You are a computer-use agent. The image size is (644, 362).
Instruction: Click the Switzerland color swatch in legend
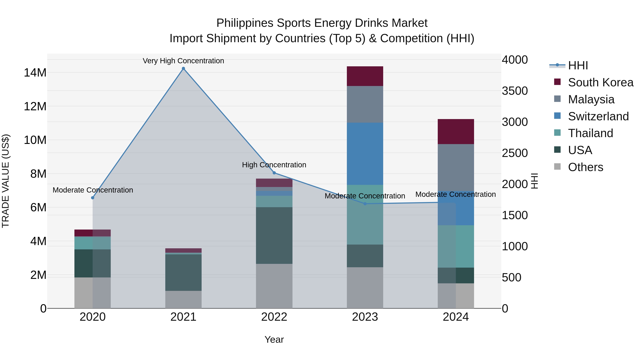click(x=557, y=116)
